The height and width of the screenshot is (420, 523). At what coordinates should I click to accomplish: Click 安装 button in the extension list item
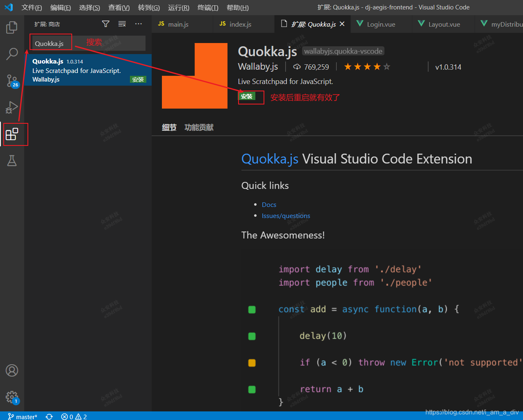138,79
